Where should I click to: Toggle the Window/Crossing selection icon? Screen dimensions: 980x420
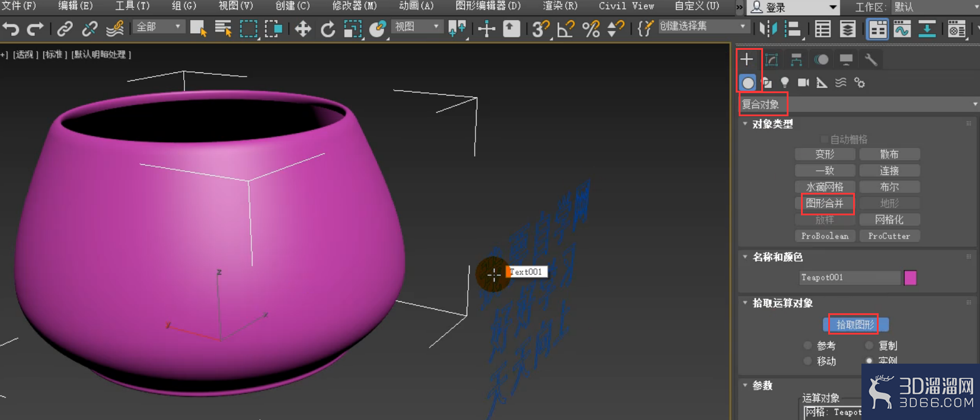(273, 28)
